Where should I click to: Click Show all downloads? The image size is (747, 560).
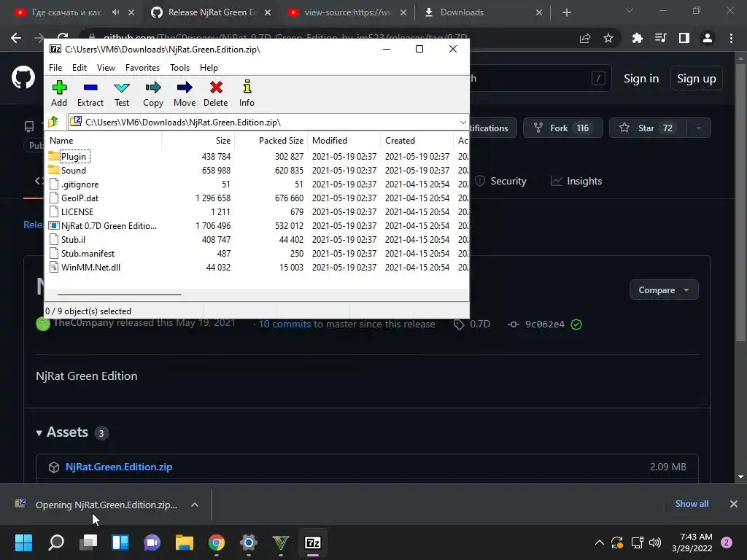tap(692, 504)
